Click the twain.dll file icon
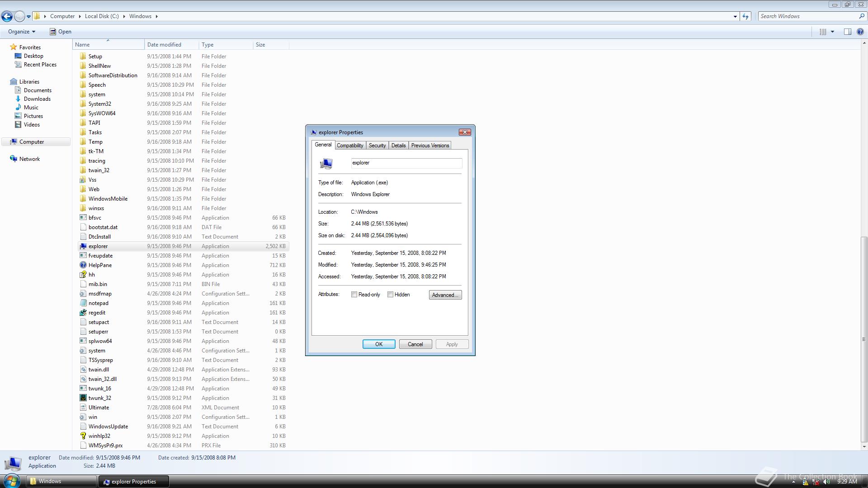 83,370
